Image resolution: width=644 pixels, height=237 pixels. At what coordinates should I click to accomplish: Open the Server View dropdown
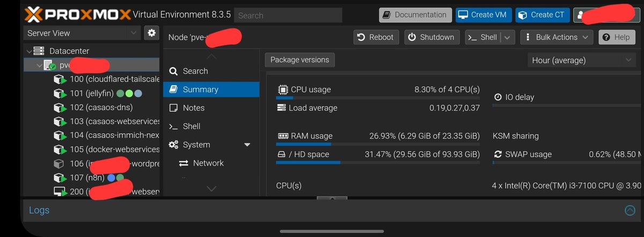(x=82, y=33)
